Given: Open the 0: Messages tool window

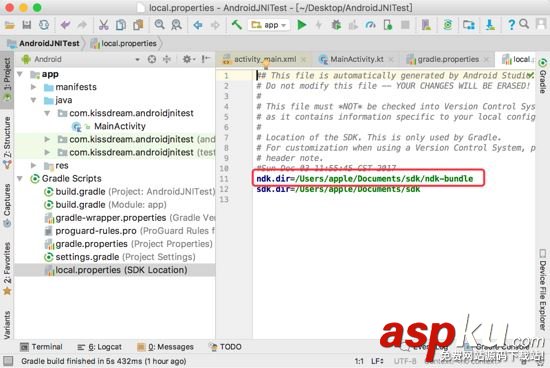Looking at the screenshot, I should tap(166, 347).
